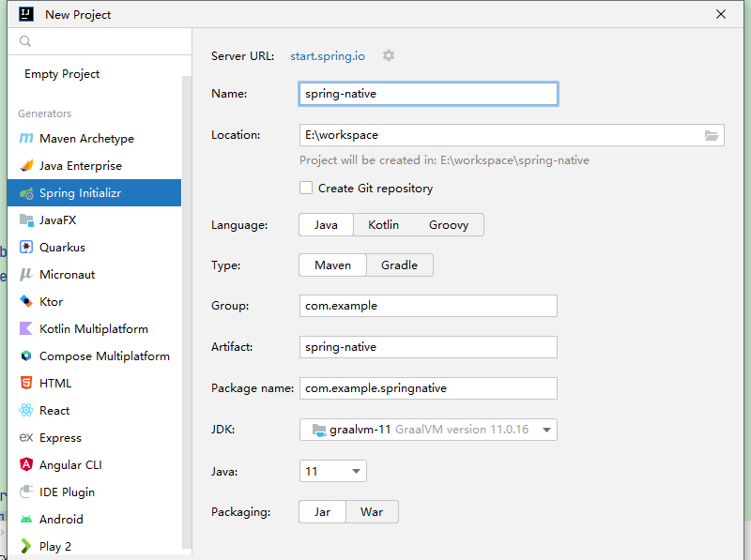Select Maven Archetype generator
Image resolution: width=751 pixels, height=560 pixels.
tap(95, 138)
